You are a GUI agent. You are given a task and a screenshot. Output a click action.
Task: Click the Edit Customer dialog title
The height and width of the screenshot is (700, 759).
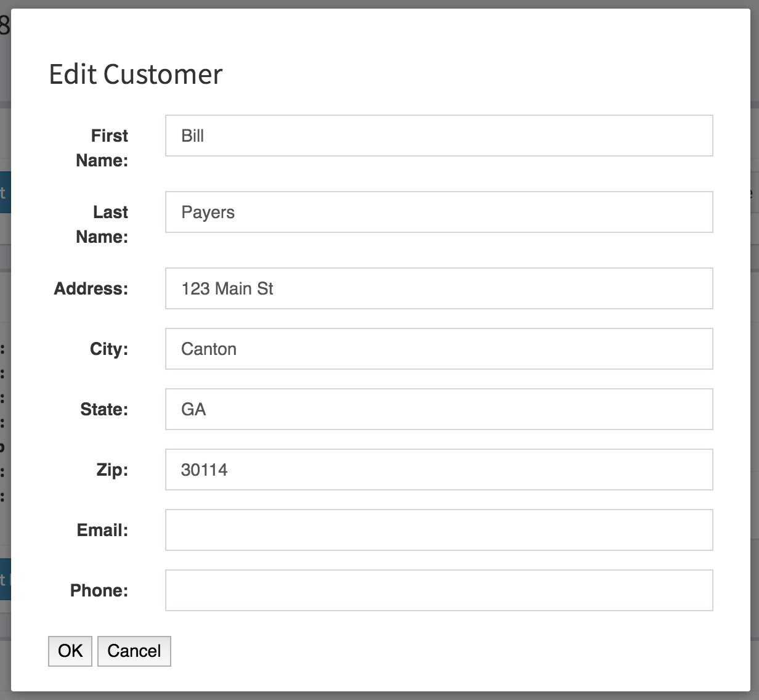click(x=136, y=74)
